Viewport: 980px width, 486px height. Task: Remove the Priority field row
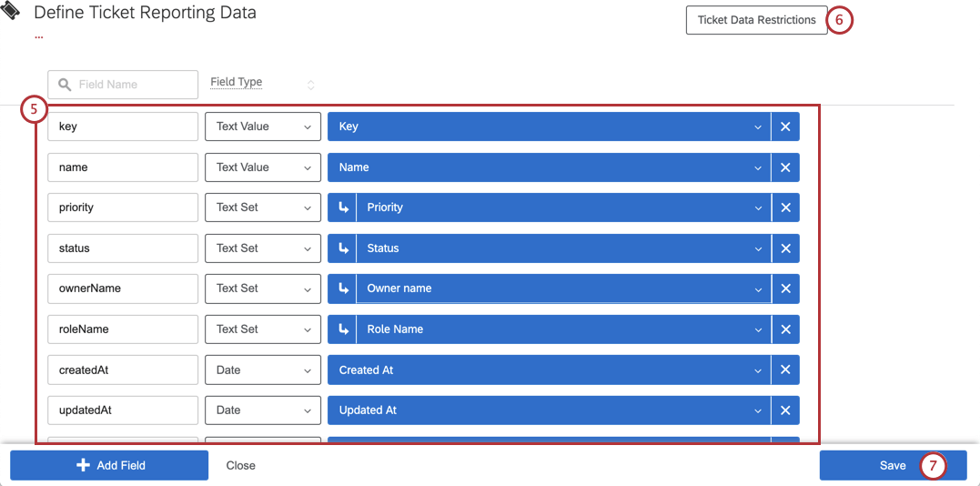pos(785,208)
